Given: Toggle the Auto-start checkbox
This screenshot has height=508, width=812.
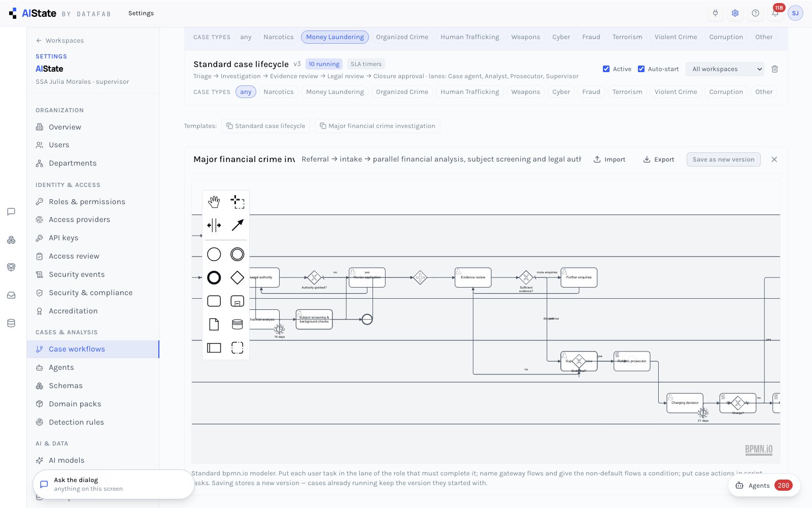Looking at the screenshot, I should point(641,69).
